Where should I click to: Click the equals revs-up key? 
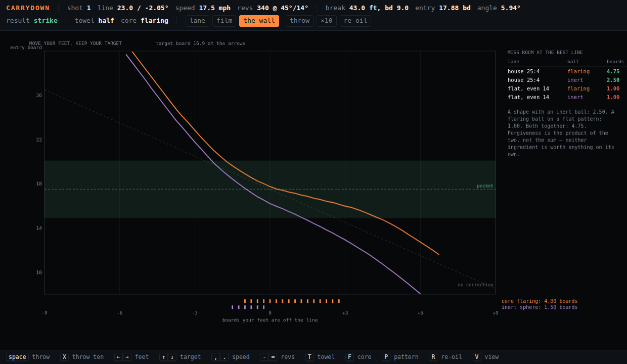point(273,357)
